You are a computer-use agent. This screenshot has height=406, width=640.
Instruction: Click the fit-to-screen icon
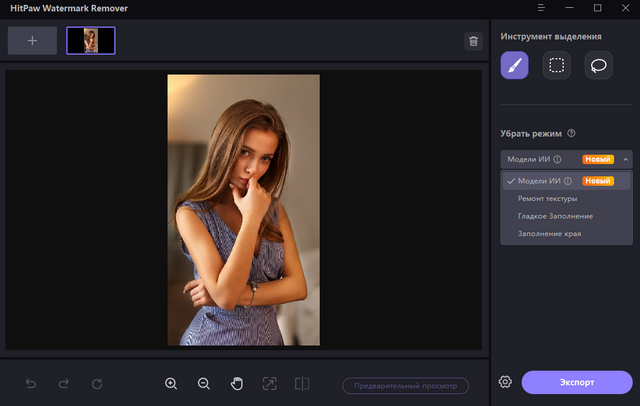(269, 384)
